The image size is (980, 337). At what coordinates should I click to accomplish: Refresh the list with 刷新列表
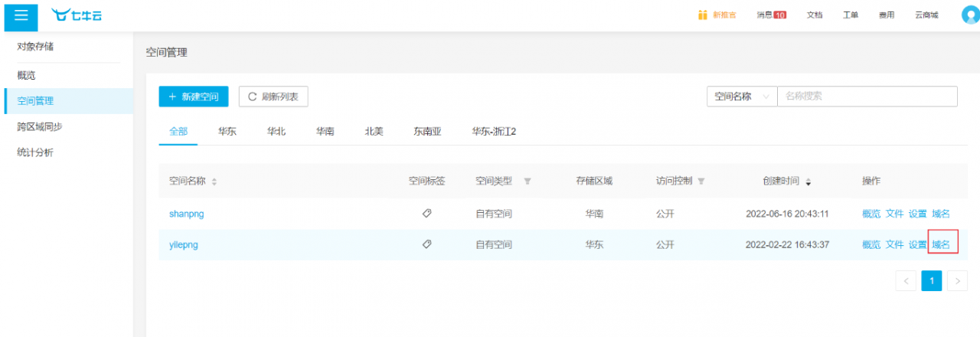(x=273, y=97)
